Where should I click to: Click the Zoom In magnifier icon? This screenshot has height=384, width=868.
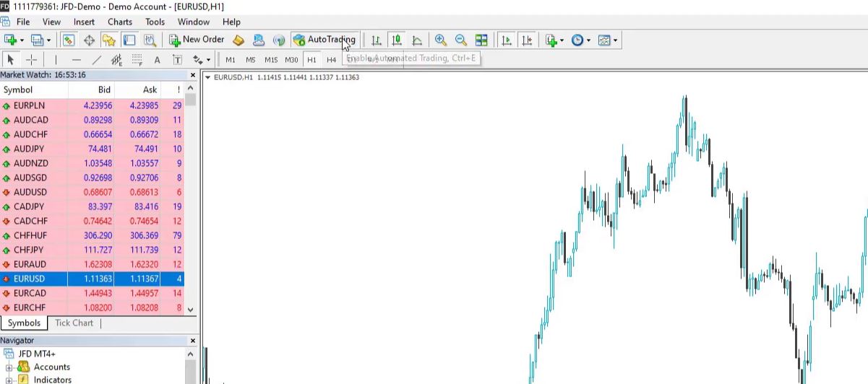[x=440, y=40]
